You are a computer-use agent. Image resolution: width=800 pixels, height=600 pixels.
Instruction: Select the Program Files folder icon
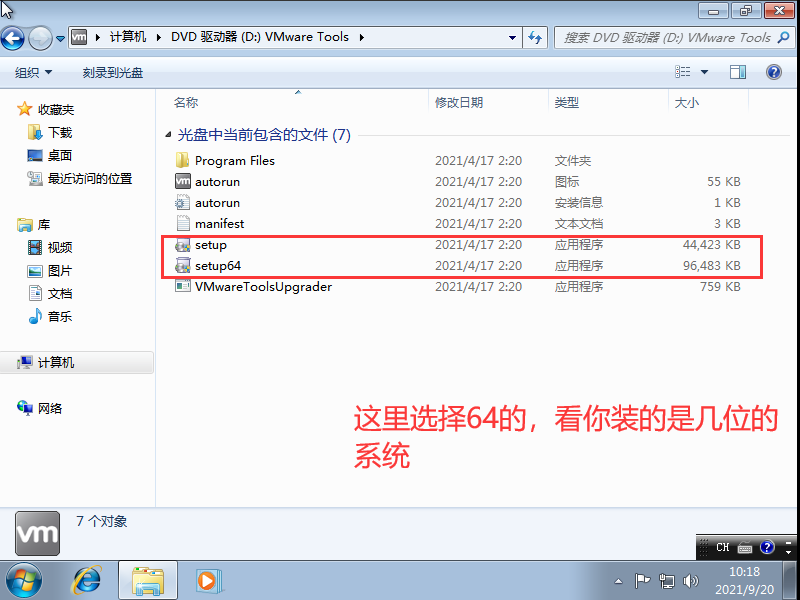coord(183,160)
